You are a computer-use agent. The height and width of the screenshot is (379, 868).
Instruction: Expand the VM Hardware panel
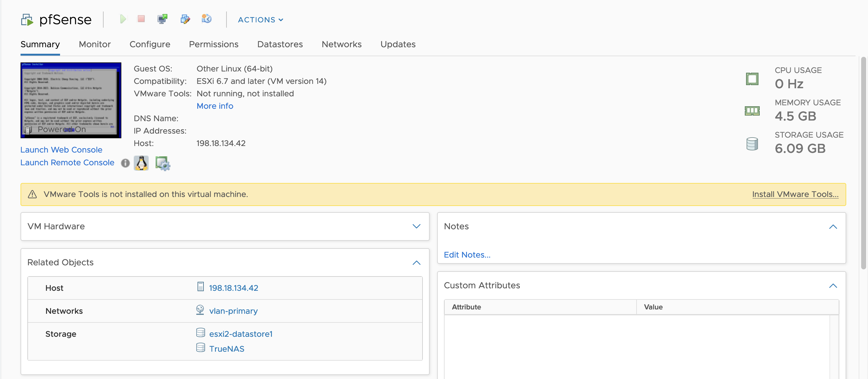[417, 226]
